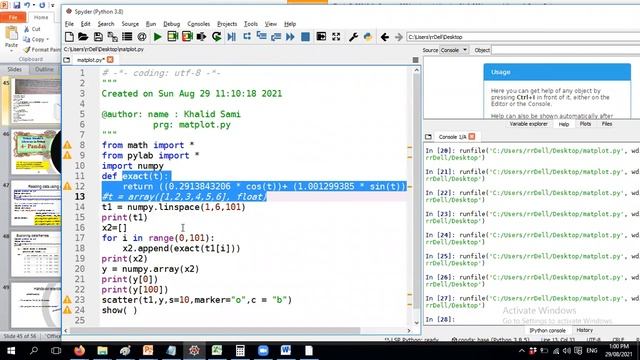Click the Continue execution double-arrow icon
Viewport: 640px width, 360px height.
point(290,37)
